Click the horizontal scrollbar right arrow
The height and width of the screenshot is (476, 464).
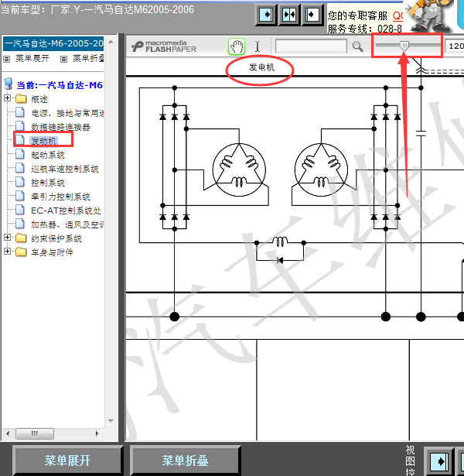97,433
